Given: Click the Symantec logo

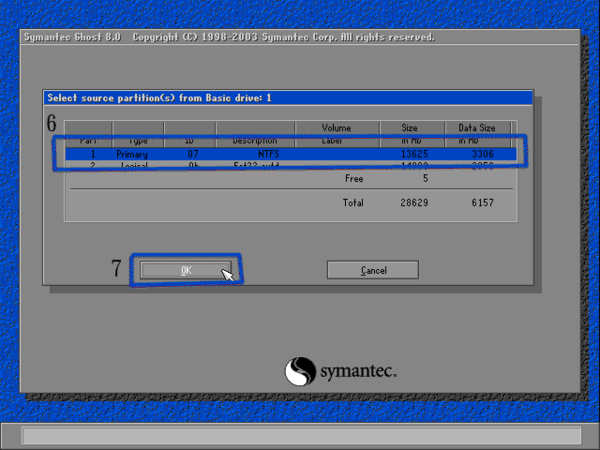Looking at the screenshot, I should click(341, 371).
